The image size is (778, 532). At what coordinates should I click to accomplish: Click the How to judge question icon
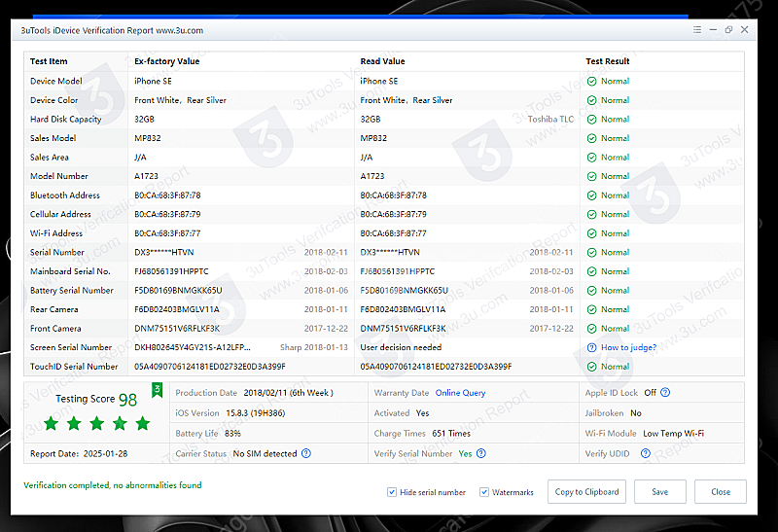click(x=591, y=347)
